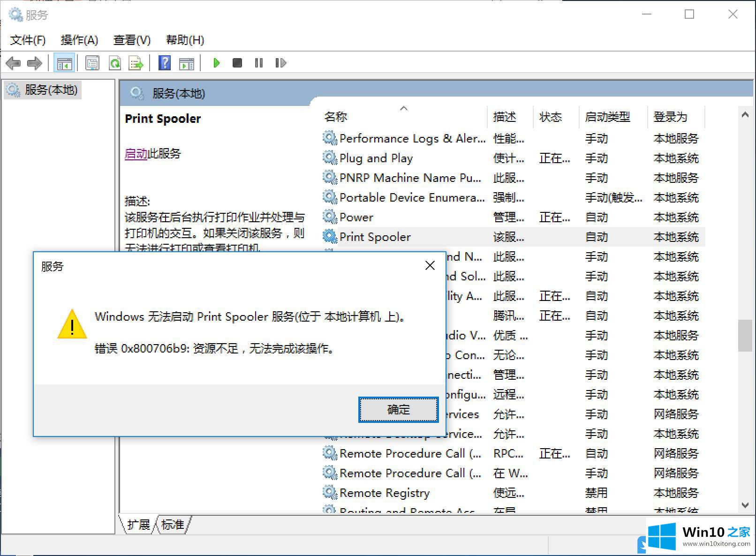Viewport: 756px width, 556px height.
Task: Open the 查看(V) menu
Action: click(x=132, y=40)
